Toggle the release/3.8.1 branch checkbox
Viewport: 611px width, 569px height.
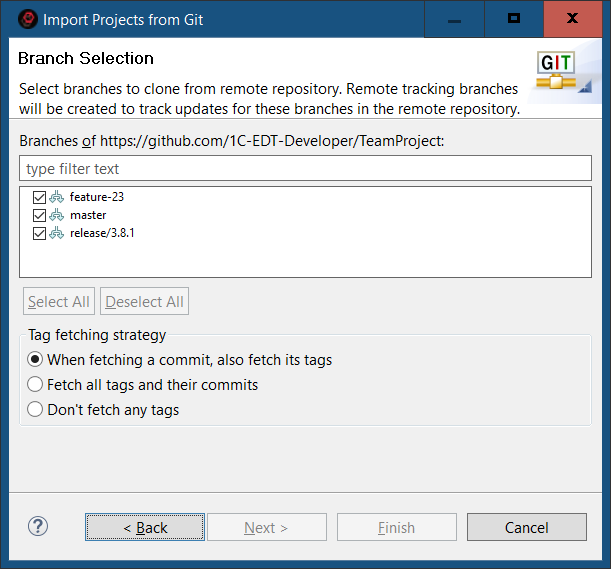[x=40, y=233]
